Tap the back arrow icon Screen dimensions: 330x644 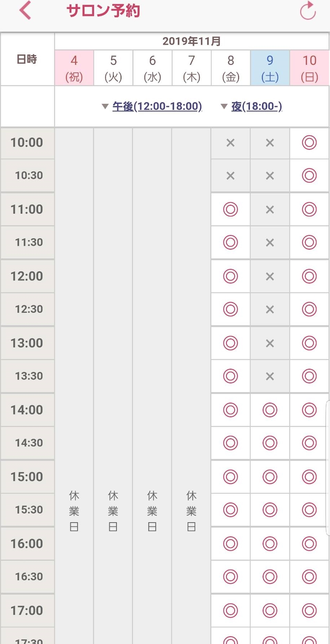point(25,11)
